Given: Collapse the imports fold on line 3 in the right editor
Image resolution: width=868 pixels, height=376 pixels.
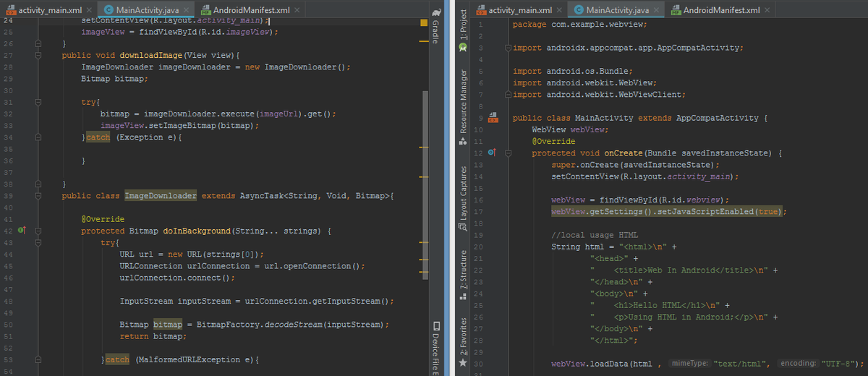Looking at the screenshot, I should pyautogui.click(x=508, y=48).
